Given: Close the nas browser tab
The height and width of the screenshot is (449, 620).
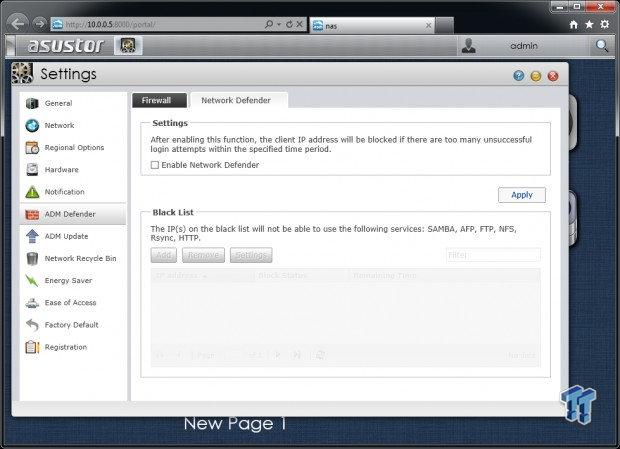Looking at the screenshot, I should pos(429,25).
